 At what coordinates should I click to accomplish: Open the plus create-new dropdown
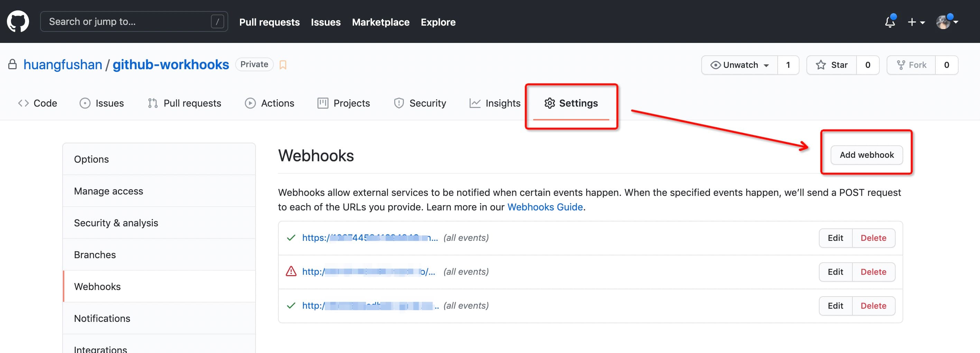[916, 22]
